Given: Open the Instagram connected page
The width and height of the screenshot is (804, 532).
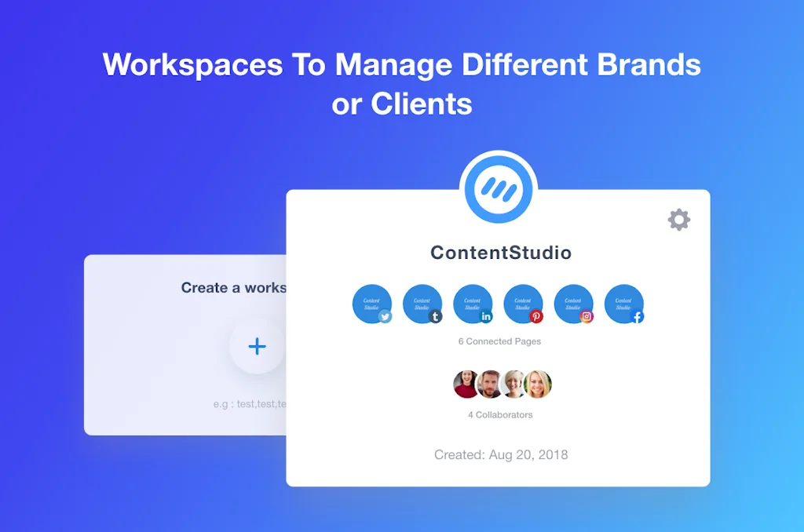Looking at the screenshot, I should 573,304.
